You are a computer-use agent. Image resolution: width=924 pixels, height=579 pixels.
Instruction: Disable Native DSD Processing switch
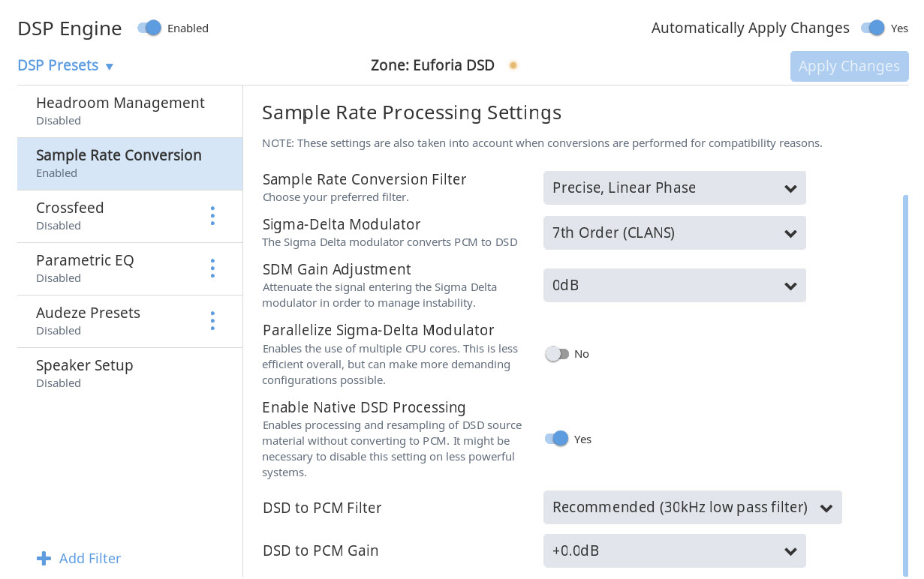[557, 439]
